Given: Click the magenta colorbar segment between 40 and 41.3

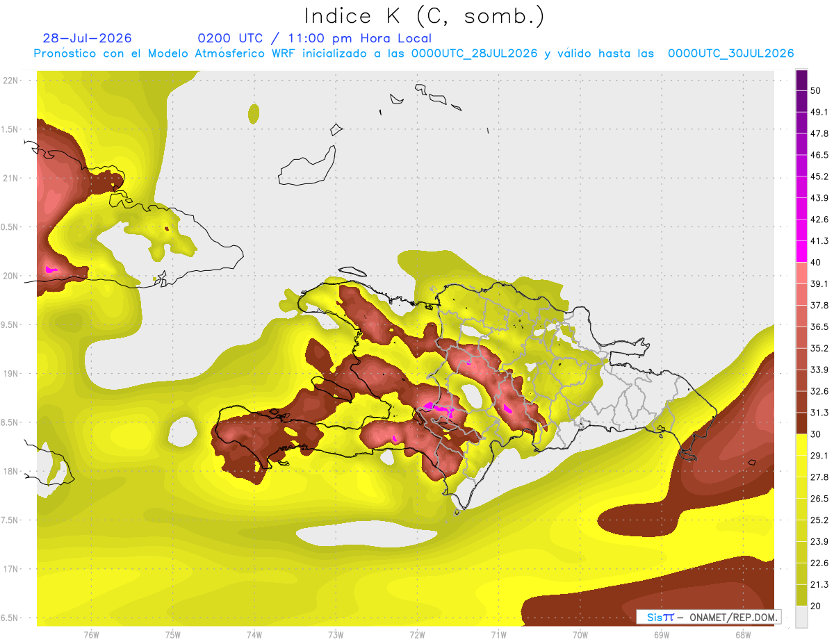Looking at the screenshot, I should [801, 251].
